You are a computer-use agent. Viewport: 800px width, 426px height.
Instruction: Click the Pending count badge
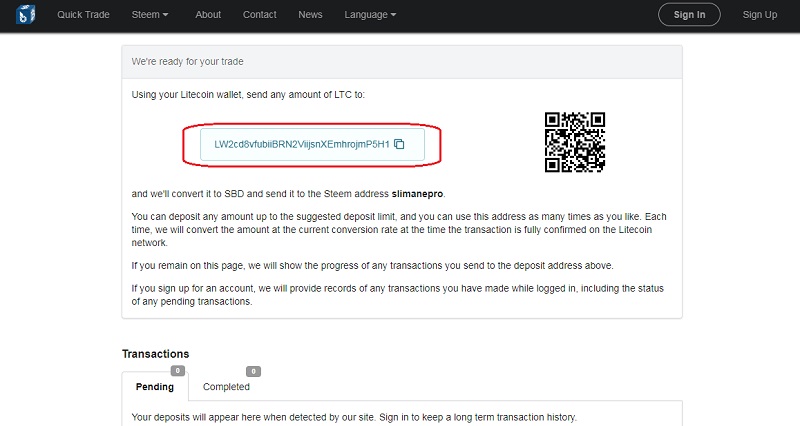178,371
